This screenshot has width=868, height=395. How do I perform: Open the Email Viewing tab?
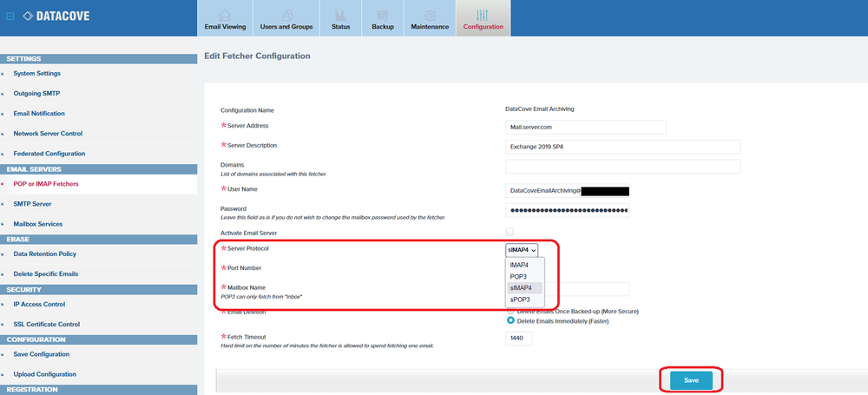[x=226, y=18]
